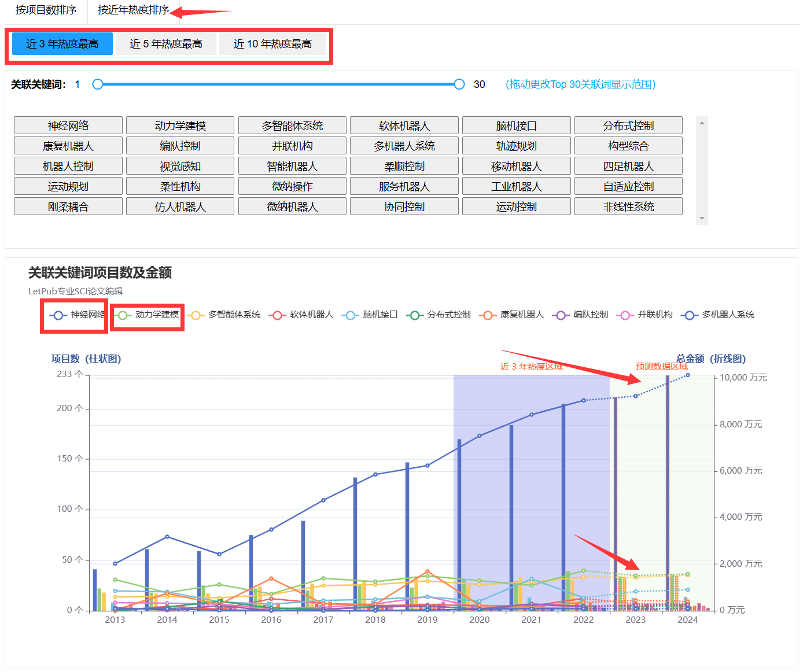
Task: Toggle the 脑机接口 legend marker
Action: point(351,315)
